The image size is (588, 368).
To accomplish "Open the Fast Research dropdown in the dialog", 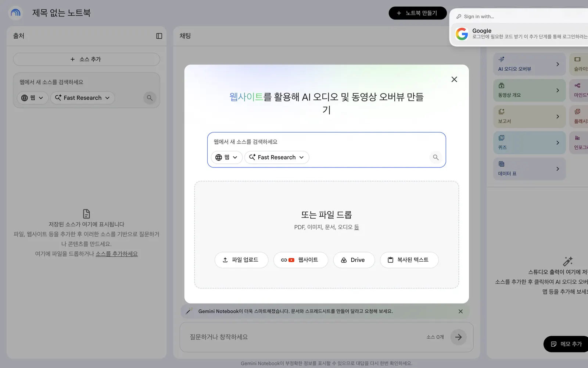I will [x=277, y=158].
